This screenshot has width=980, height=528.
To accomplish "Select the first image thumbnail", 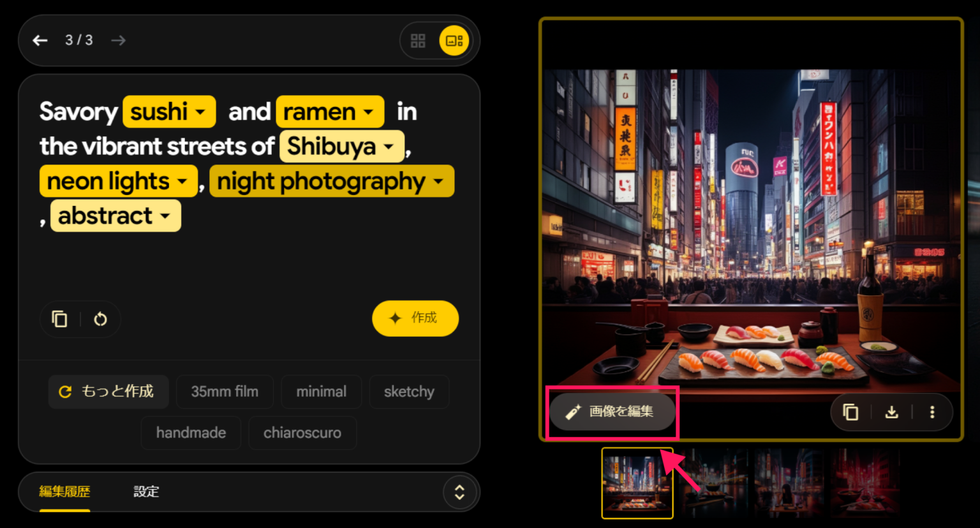I will pos(637,483).
